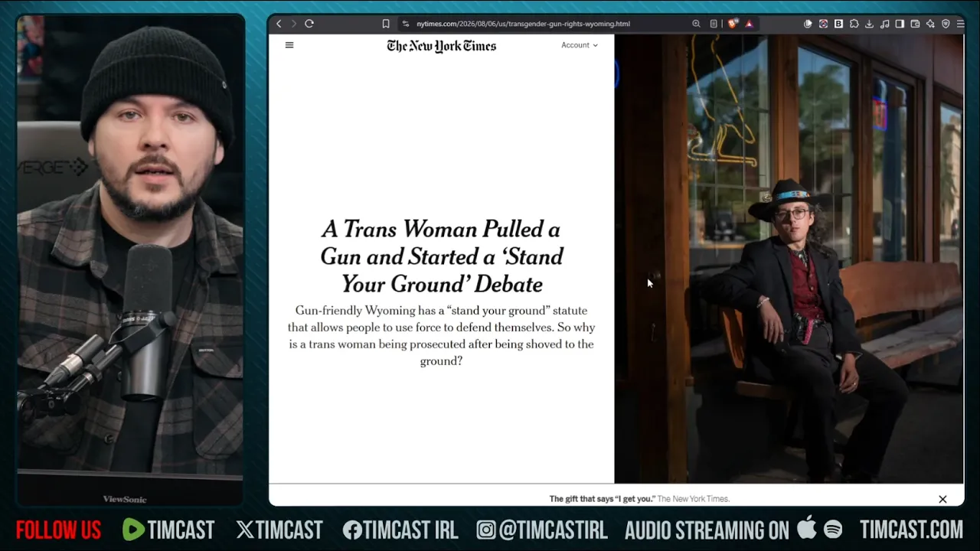
Task: Enable reader mode from the address bar
Action: pos(714,24)
